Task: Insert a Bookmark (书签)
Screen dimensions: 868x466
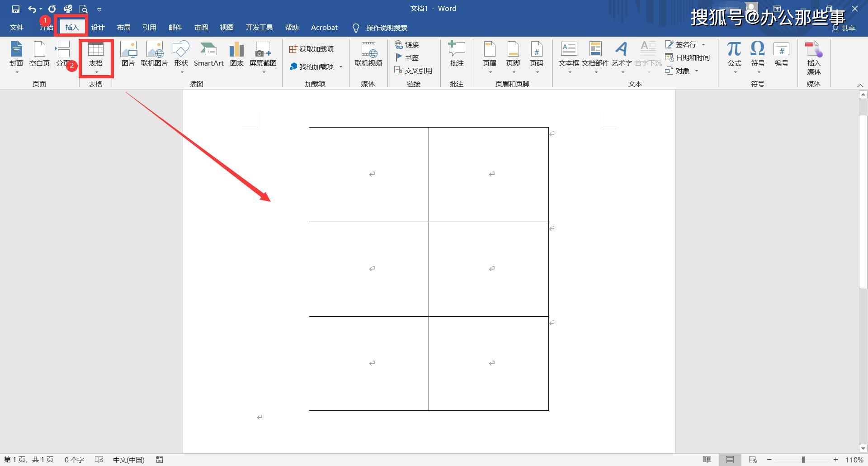Action: pyautogui.click(x=407, y=57)
